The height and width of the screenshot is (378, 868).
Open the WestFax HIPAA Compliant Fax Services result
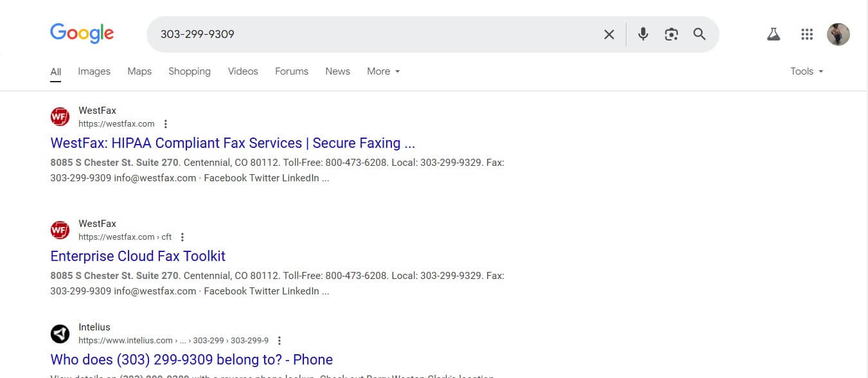233,143
